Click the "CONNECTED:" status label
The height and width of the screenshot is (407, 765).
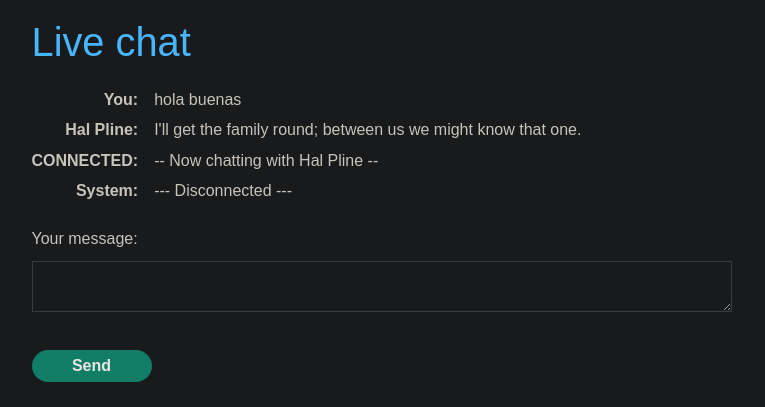pos(85,160)
